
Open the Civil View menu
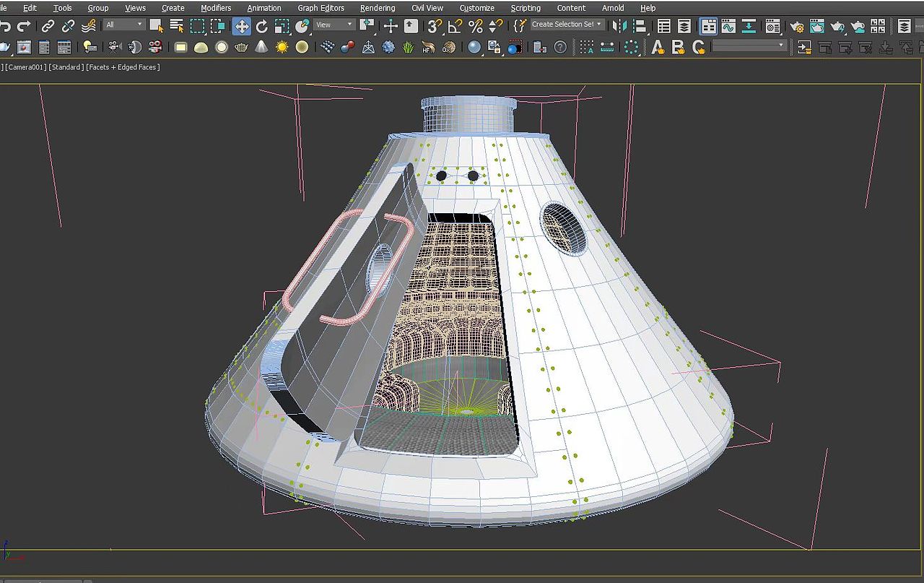point(427,8)
